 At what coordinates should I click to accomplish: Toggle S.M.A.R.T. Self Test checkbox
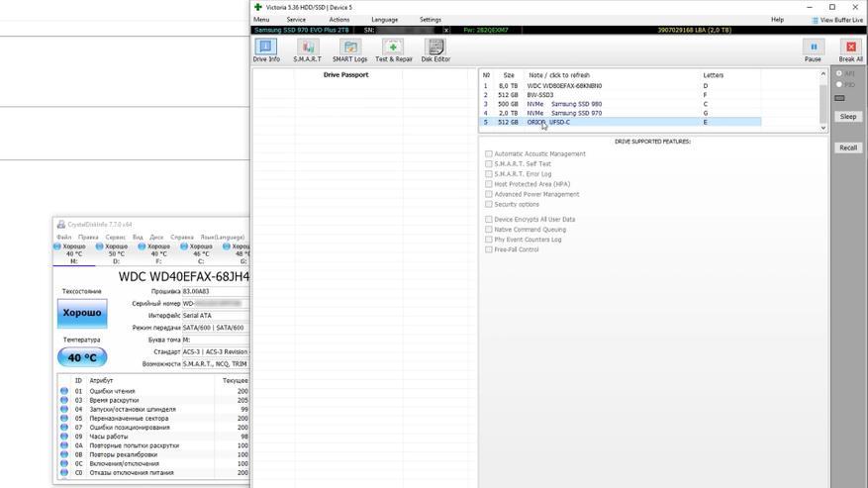click(488, 164)
